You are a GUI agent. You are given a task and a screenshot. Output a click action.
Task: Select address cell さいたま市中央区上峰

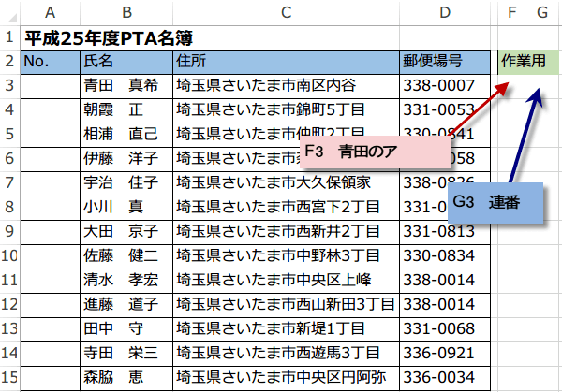(286, 281)
